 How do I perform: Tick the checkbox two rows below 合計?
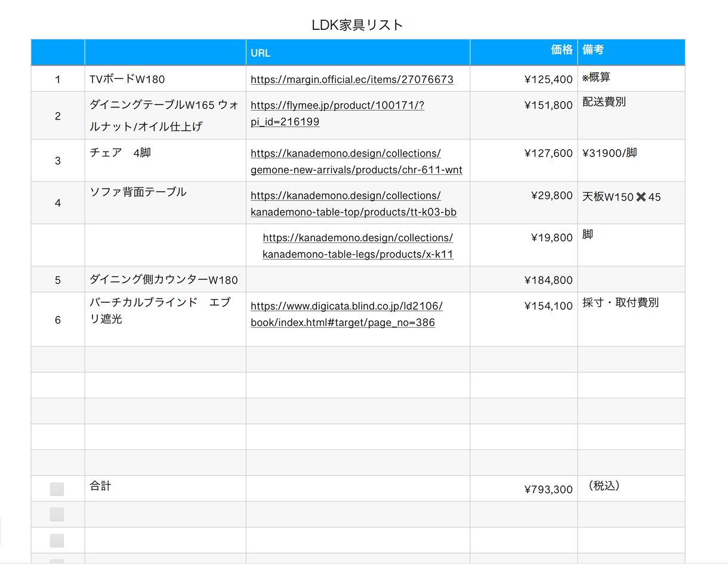[57, 540]
